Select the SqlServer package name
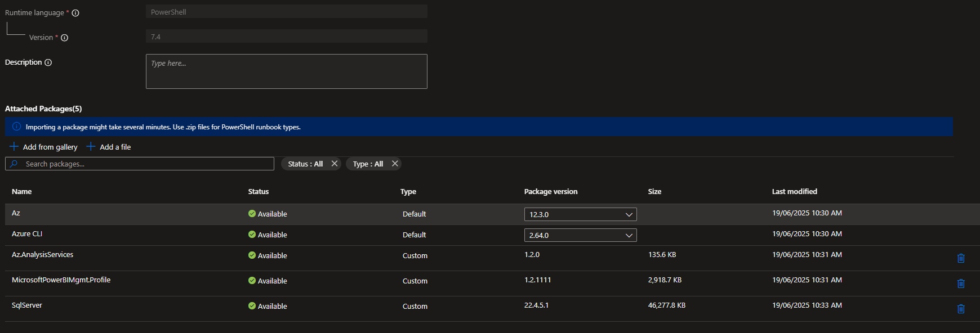Viewport: 980px width, 333px height. [x=27, y=305]
